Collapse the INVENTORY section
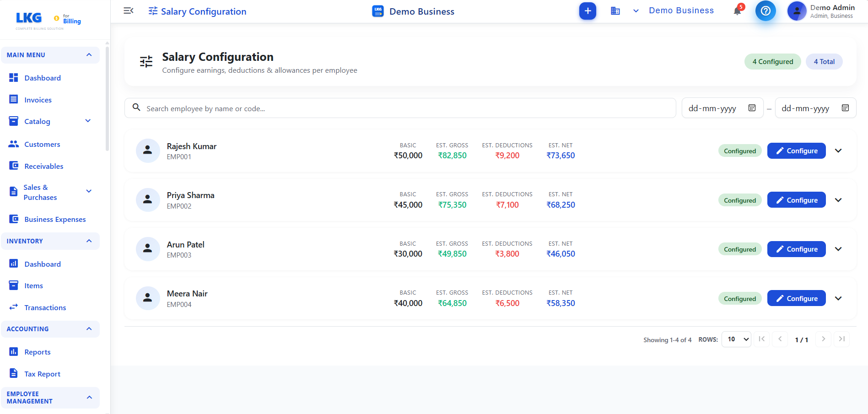Image resolution: width=868 pixels, height=414 pixels. coord(89,241)
